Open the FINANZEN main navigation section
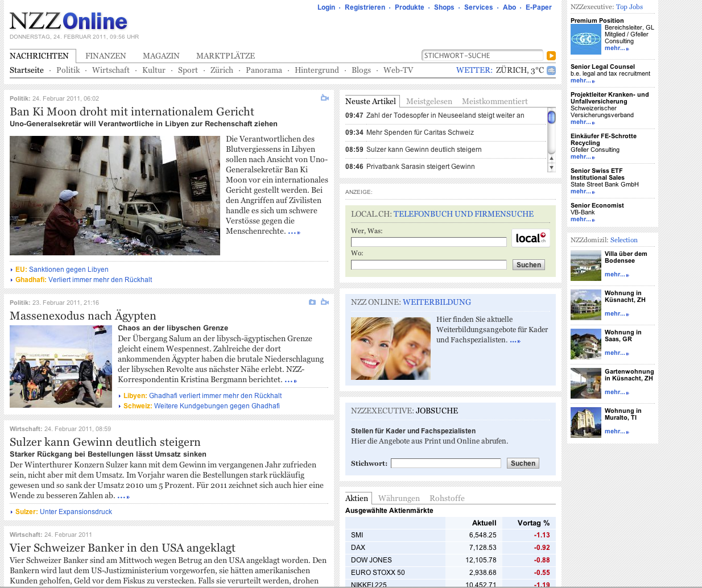 point(106,56)
